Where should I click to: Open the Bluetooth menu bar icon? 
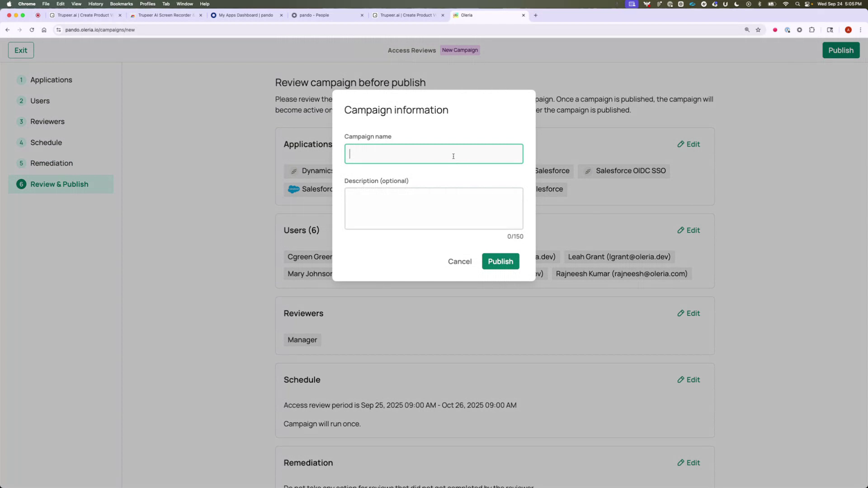pyautogui.click(x=759, y=4)
